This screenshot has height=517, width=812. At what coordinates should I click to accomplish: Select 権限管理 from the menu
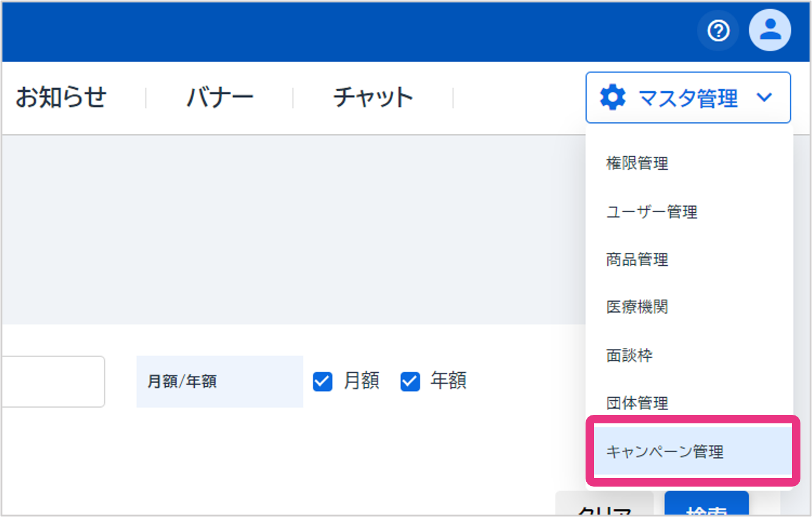click(x=637, y=163)
